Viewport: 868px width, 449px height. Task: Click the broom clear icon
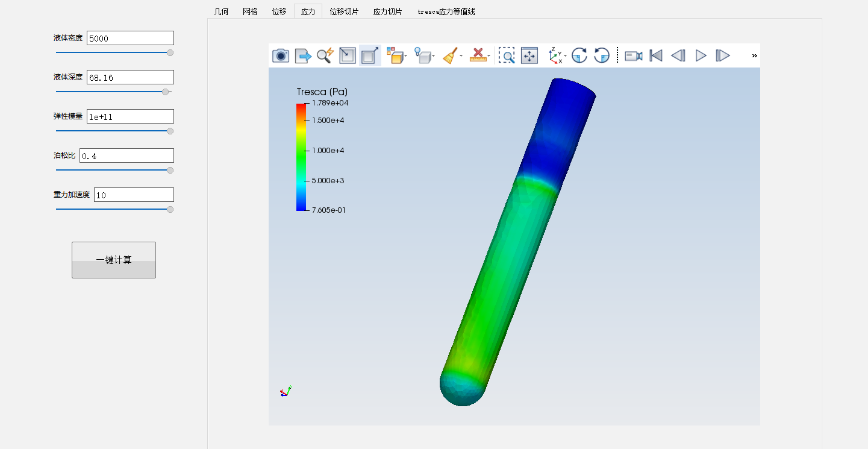click(450, 55)
